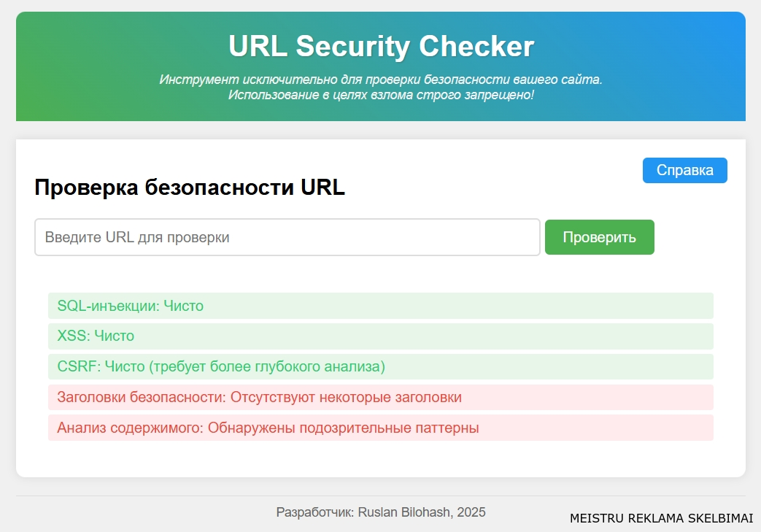This screenshot has height=532, width=761.
Task: Click the Отсутствуют некоторые заголовки message
Action: coord(346,398)
